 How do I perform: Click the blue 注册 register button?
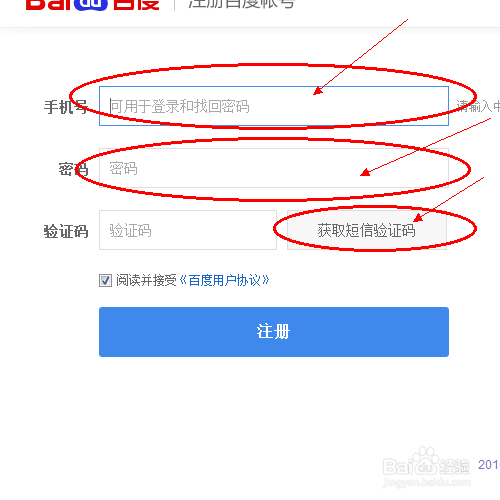tap(274, 332)
